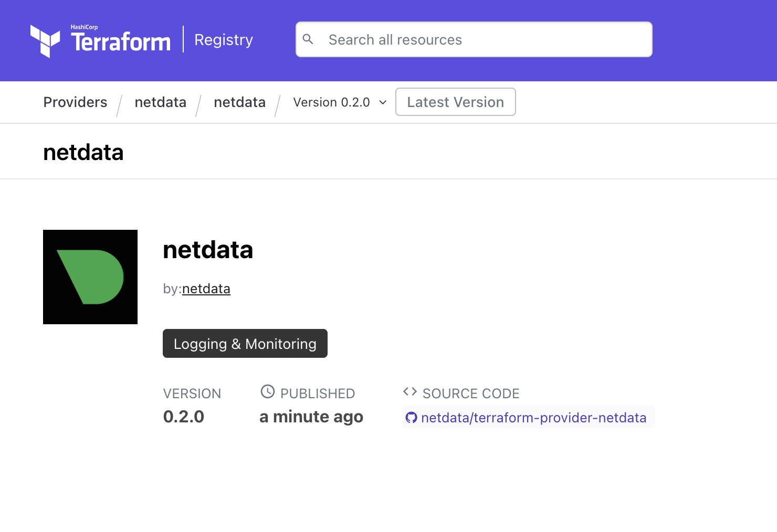The image size is (777, 532).
Task: Click the clock icon beside Published
Action: click(268, 391)
